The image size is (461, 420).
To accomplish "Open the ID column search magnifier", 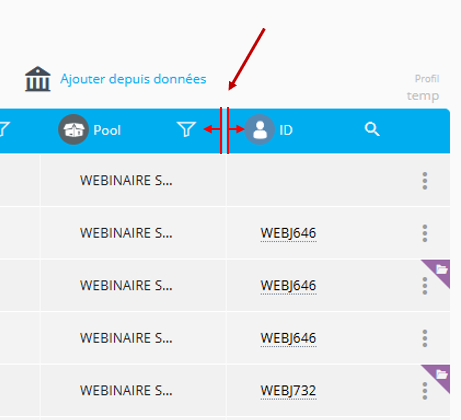I will click(x=372, y=129).
